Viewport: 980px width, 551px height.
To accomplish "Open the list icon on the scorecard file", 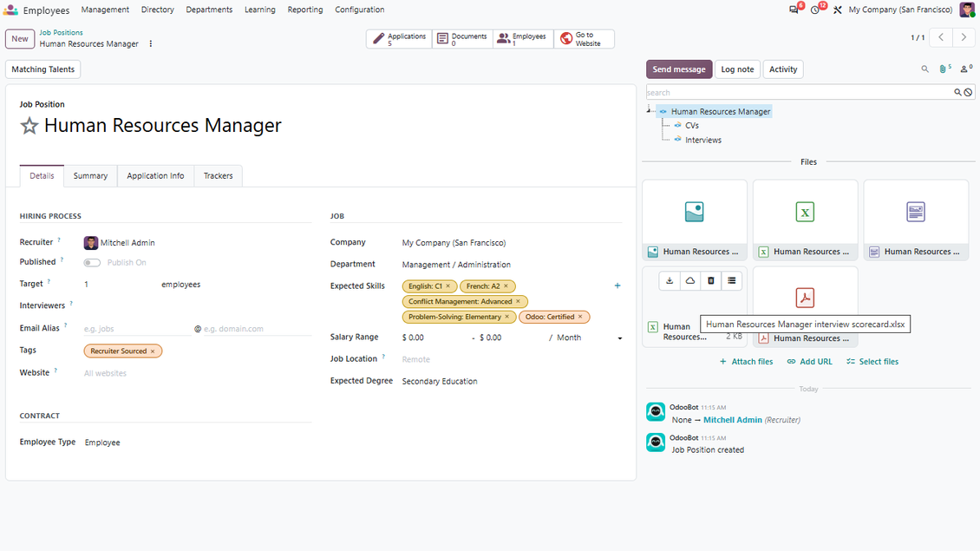I will click(731, 281).
